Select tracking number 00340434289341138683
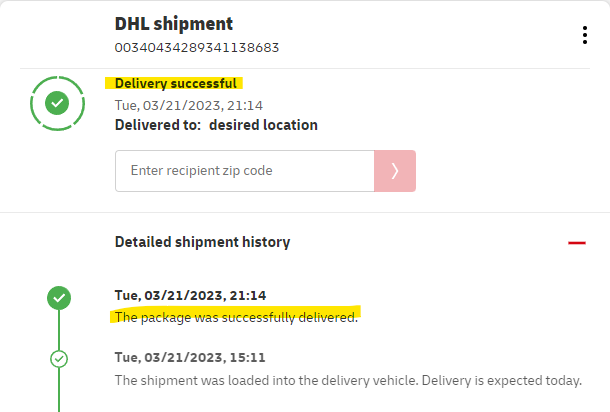This screenshot has width=610, height=412. pos(197,47)
